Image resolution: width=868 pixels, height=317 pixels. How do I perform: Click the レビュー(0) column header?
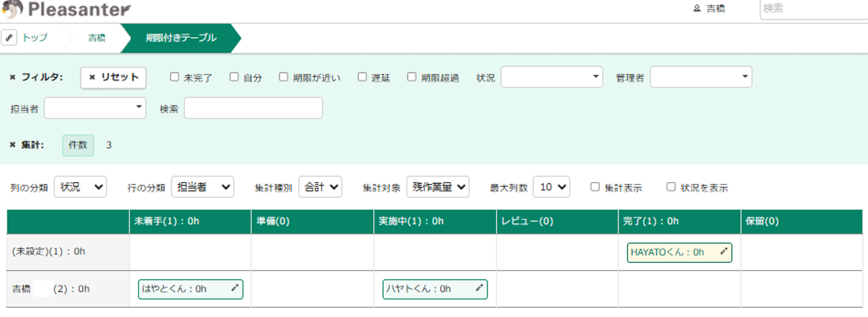point(557,221)
